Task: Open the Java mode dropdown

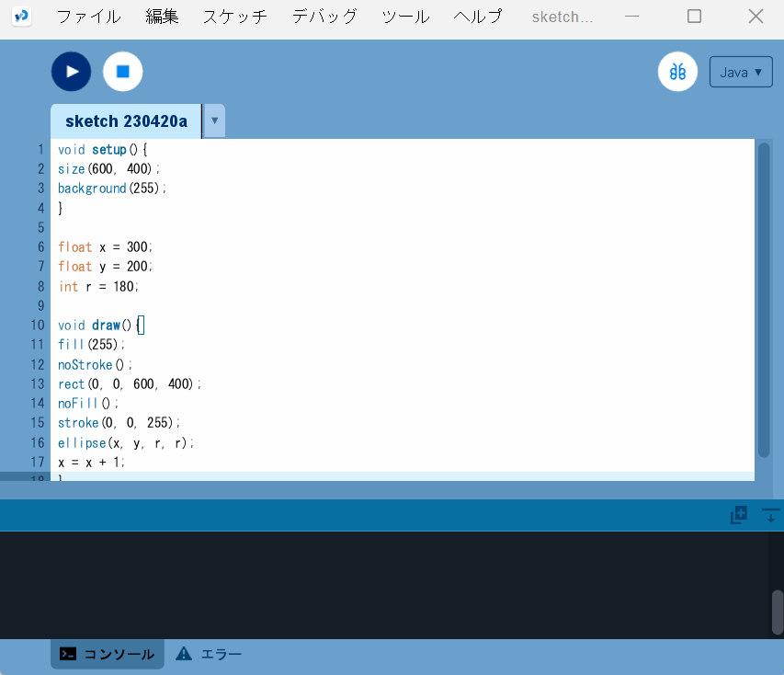Action: [x=740, y=72]
